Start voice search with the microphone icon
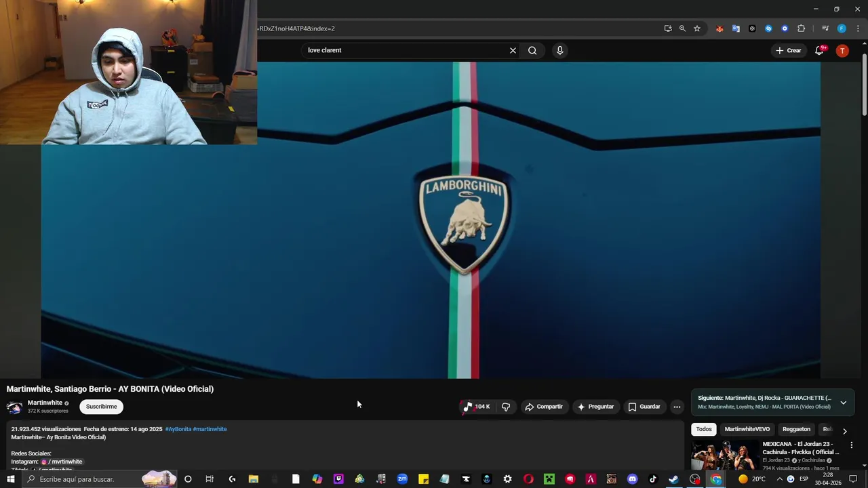 559,50
